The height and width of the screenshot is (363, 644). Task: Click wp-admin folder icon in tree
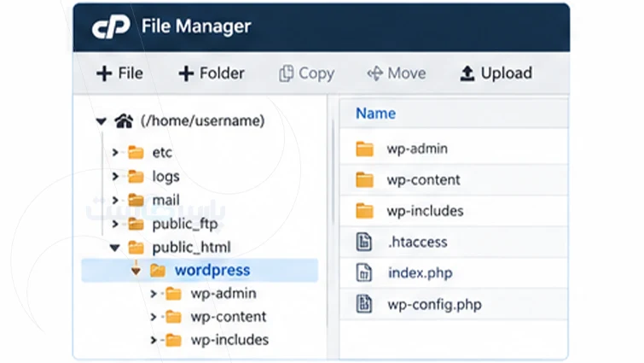[x=173, y=294]
